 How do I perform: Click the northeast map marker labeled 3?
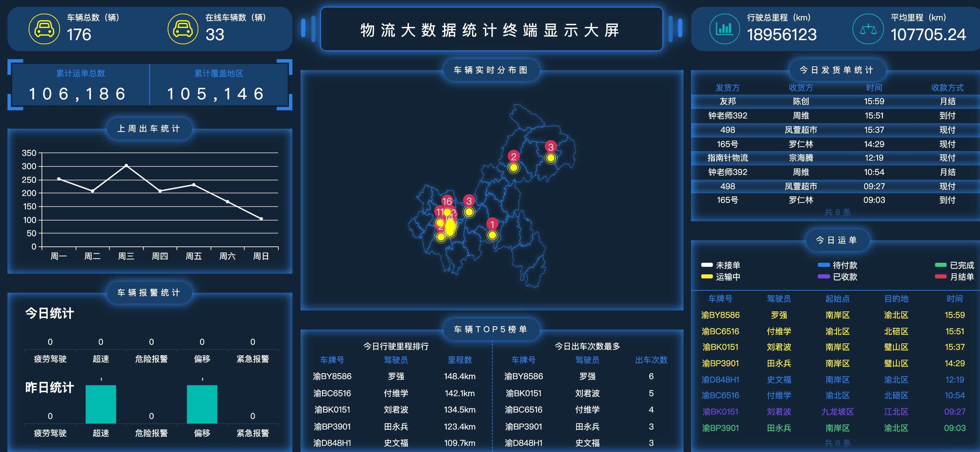click(x=551, y=147)
